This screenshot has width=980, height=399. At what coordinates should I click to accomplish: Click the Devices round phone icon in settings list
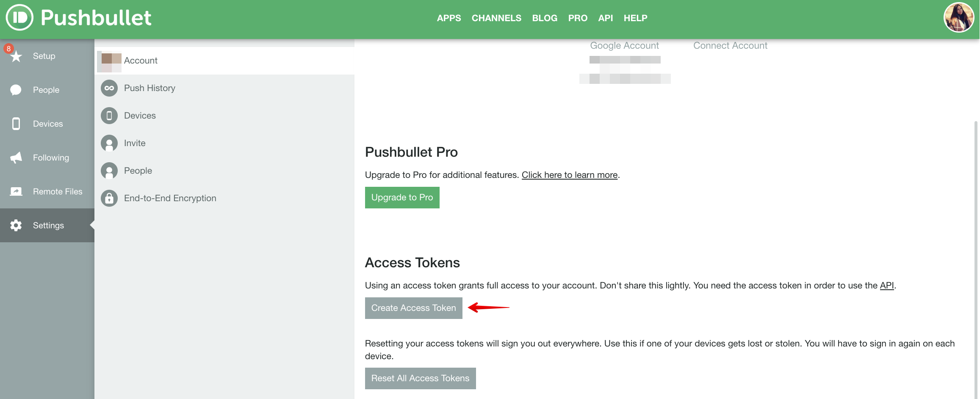[109, 116]
